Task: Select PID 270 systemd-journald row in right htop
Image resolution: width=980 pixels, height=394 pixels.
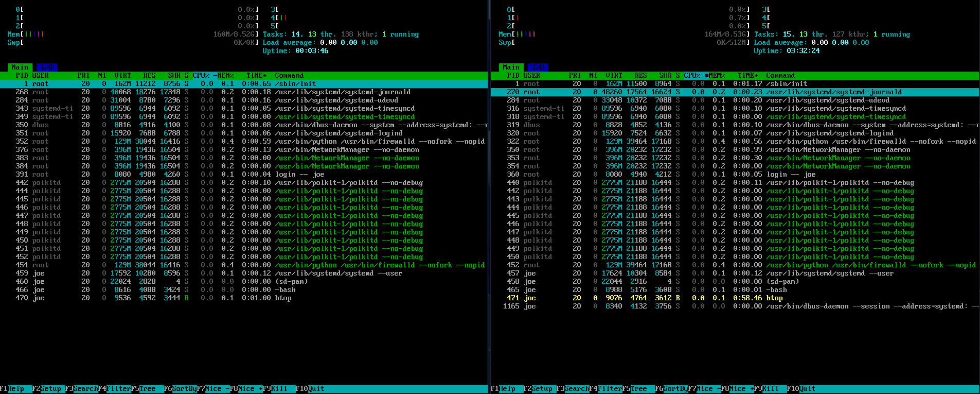Action: 735,92
